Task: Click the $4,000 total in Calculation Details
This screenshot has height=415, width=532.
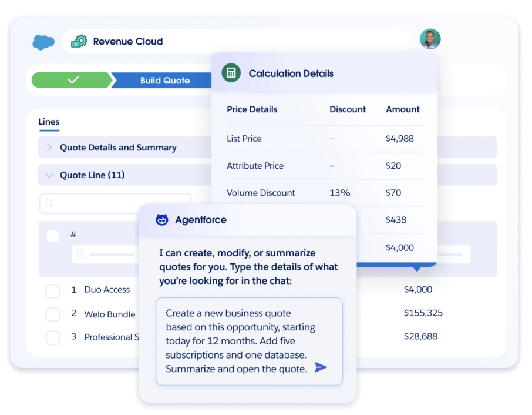Action: 400,247
